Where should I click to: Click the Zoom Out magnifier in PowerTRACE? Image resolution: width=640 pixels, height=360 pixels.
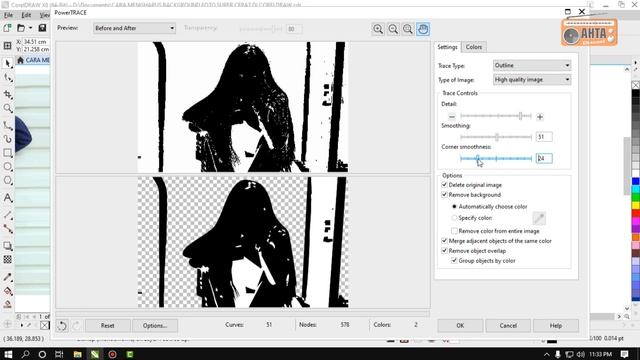[393, 29]
